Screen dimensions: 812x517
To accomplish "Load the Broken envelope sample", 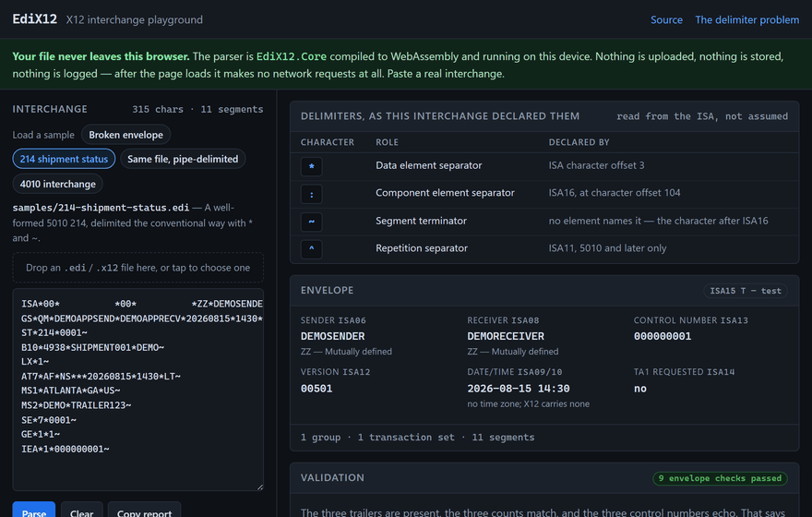I will point(125,135).
